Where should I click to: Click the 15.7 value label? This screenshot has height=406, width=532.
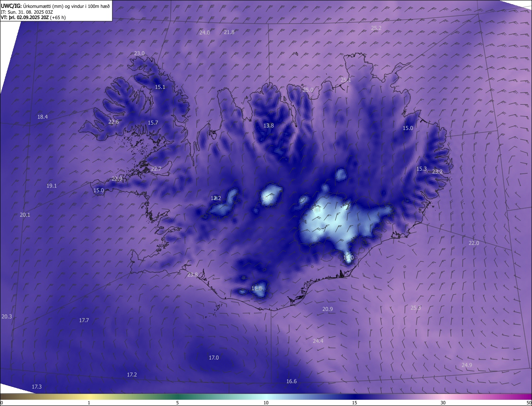coord(153,122)
